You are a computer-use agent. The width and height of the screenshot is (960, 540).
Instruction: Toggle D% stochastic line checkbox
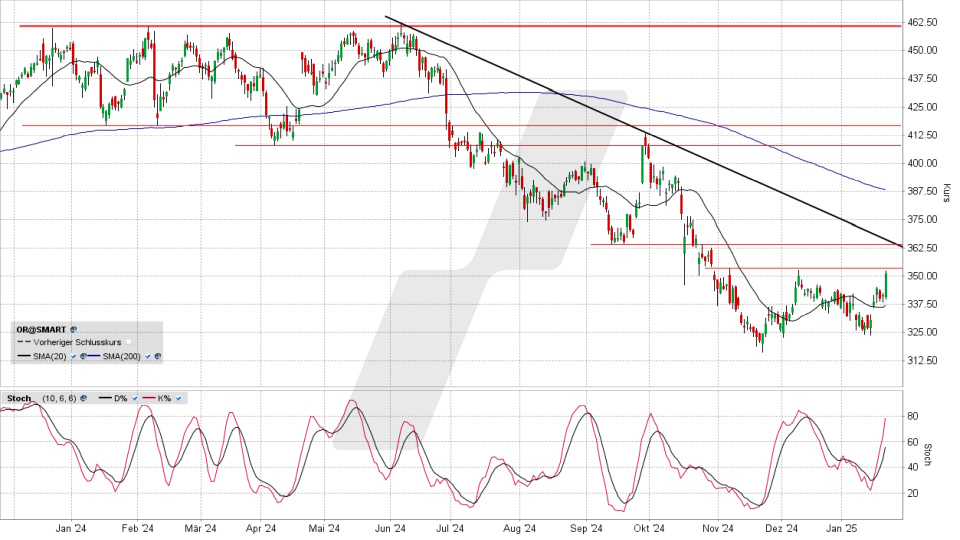(135, 398)
